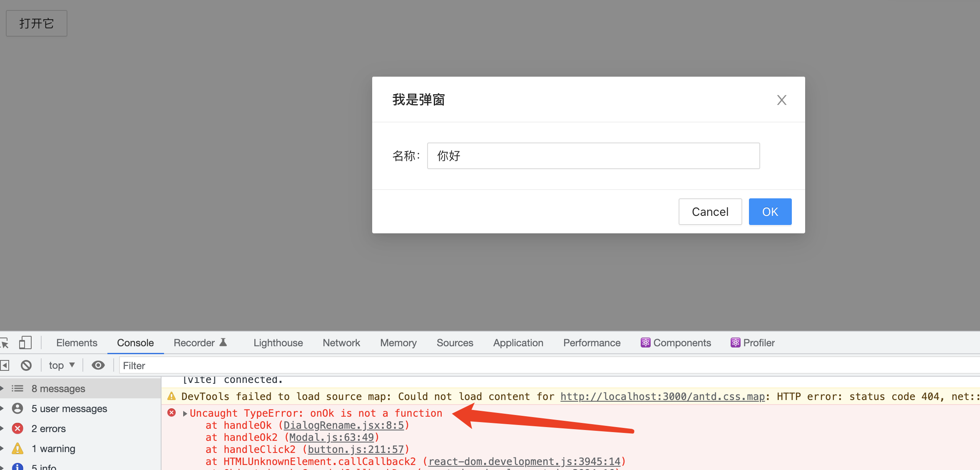
Task: Open the DialogRename.jsx:8:5 source link
Action: (x=343, y=425)
